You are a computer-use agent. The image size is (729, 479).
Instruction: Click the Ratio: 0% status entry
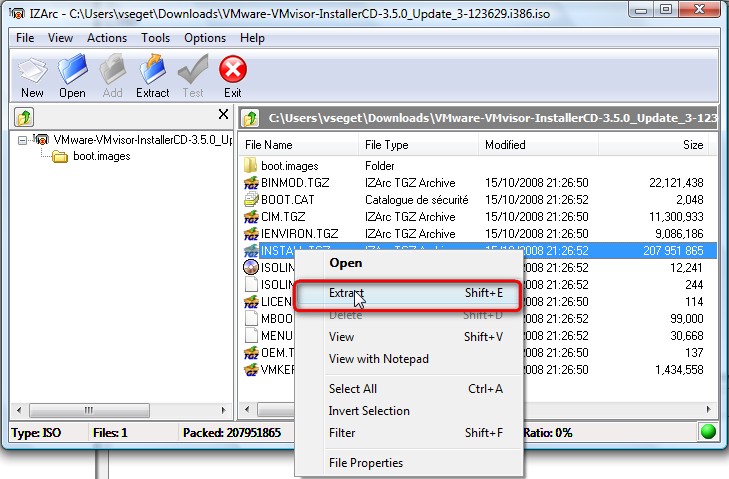(x=548, y=433)
